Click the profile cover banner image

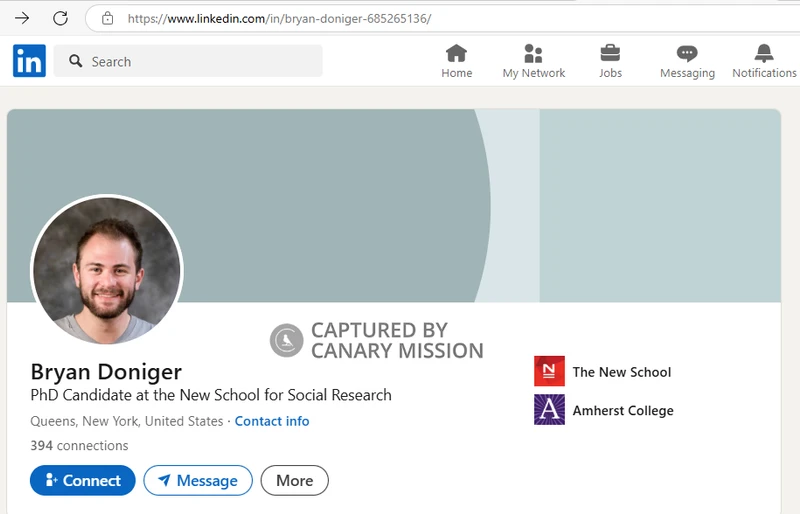point(394,205)
